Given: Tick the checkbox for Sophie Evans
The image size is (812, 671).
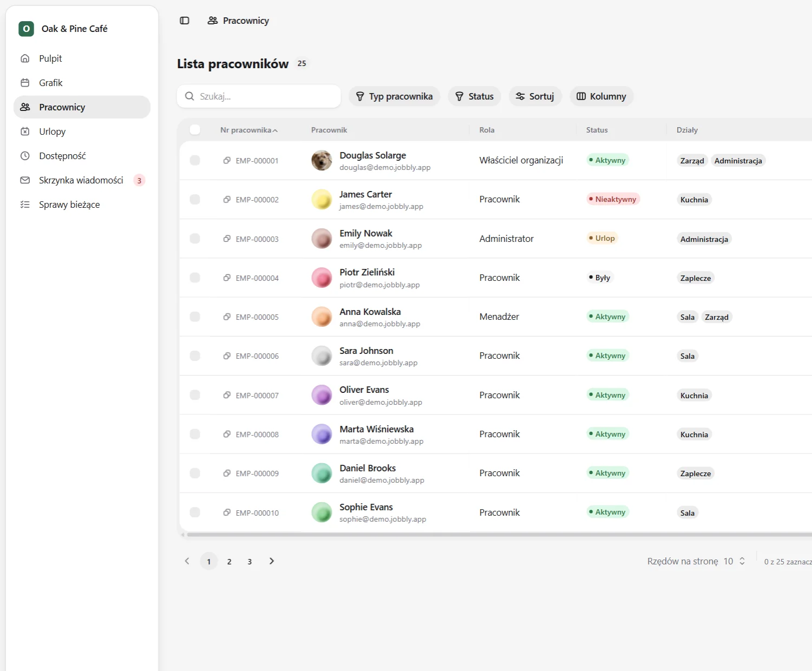Looking at the screenshot, I should pyautogui.click(x=195, y=512).
